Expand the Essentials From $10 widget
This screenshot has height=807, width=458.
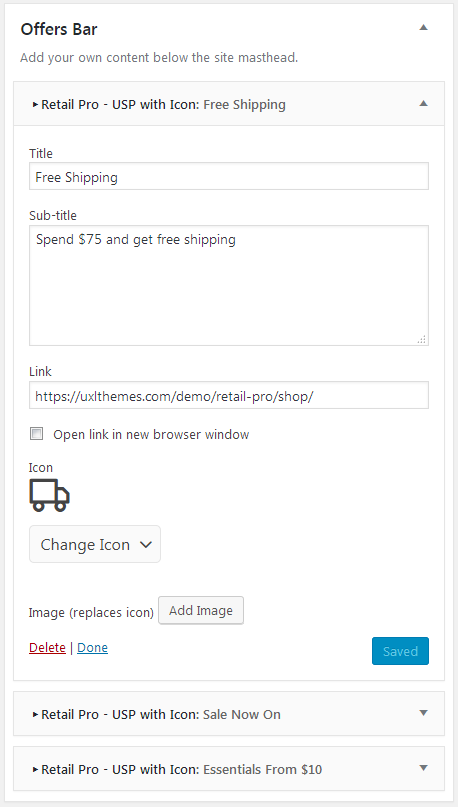pyautogui.click(x=229, y=768)
